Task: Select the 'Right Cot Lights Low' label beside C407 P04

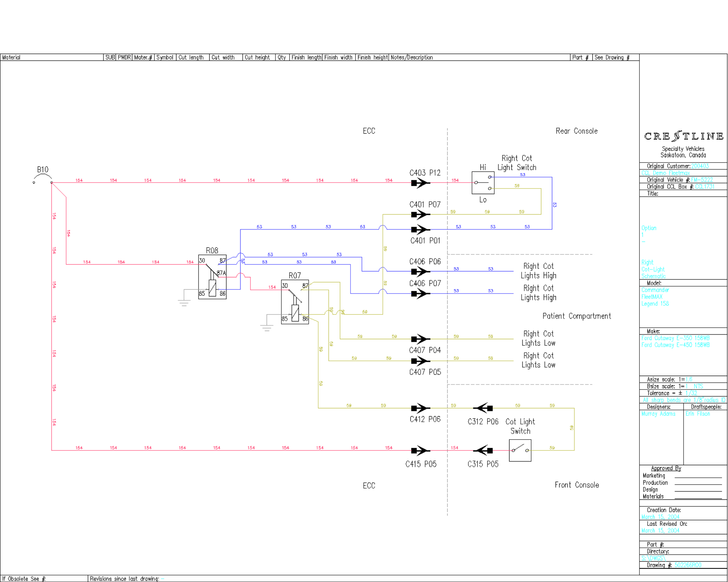Action: [538, 338]
